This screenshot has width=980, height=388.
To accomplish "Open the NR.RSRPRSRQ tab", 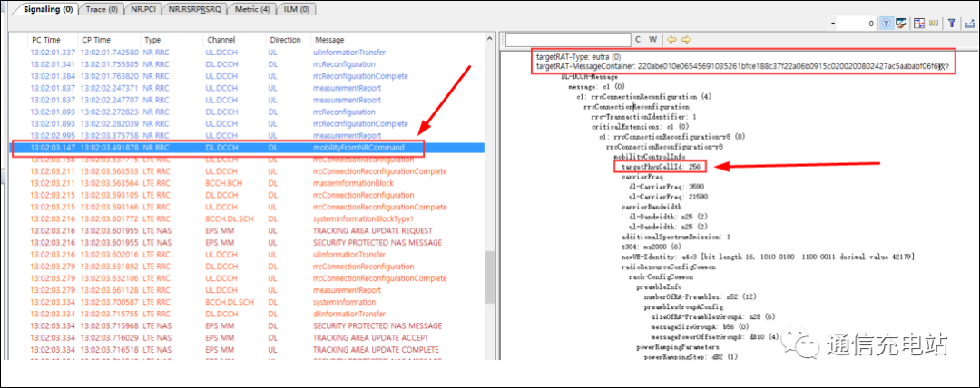I will 195,9.
